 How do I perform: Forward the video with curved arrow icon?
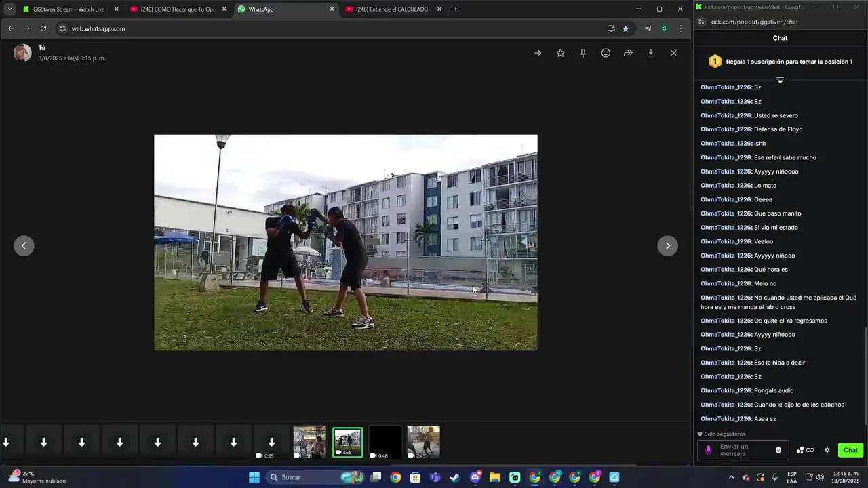click(x=628, y=53)
